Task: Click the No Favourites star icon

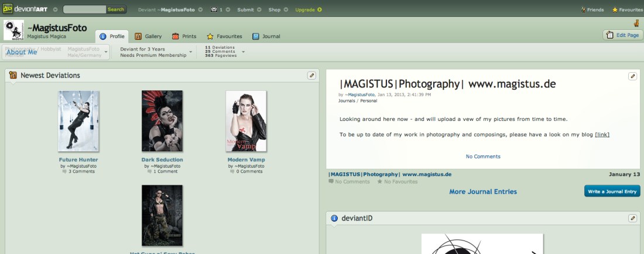Action: (380, 181)
